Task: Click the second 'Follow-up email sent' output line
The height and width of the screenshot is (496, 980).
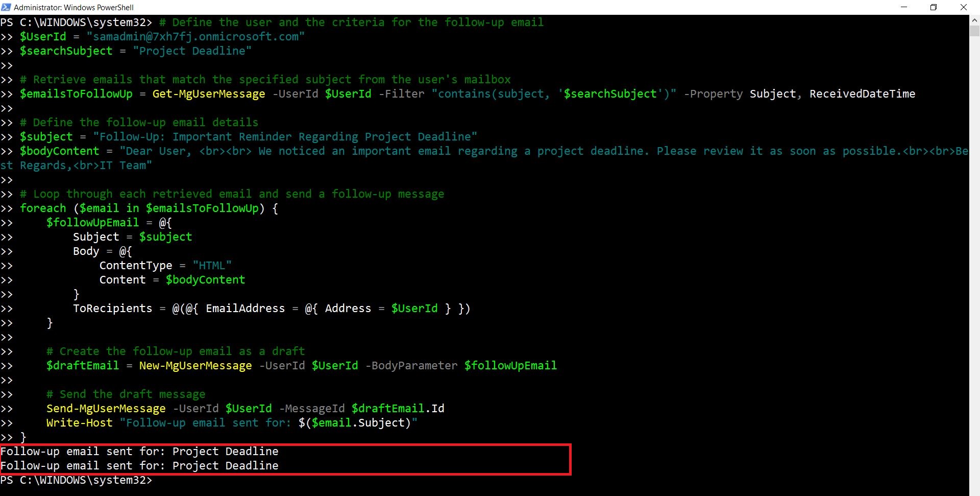Action: tap(139, 466)
